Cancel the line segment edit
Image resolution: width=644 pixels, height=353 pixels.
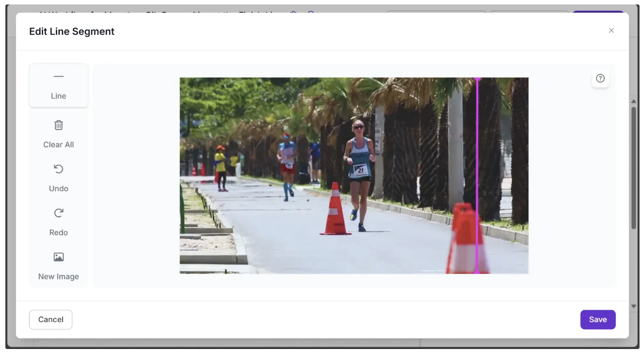(50, 319)
